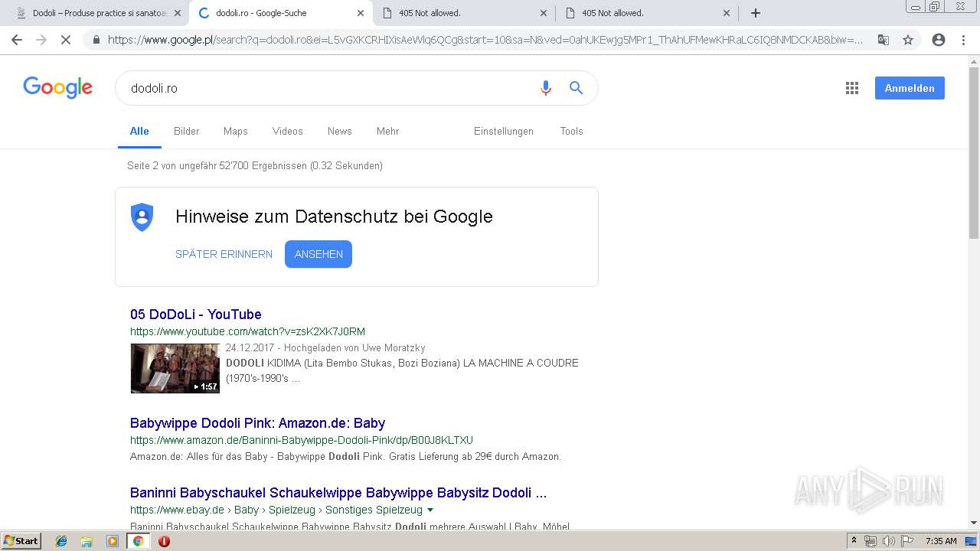
Task: Click the privacy shield icon
Action: point(142,217)
